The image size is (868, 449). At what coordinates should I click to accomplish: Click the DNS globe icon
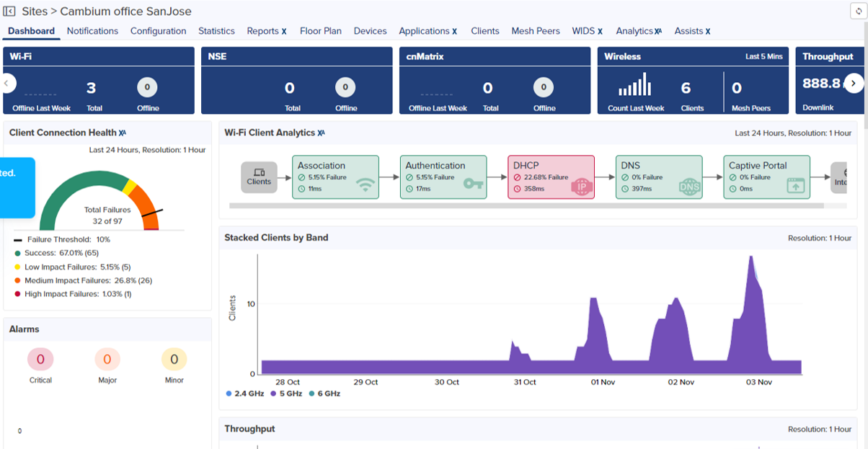click(689, 186)
